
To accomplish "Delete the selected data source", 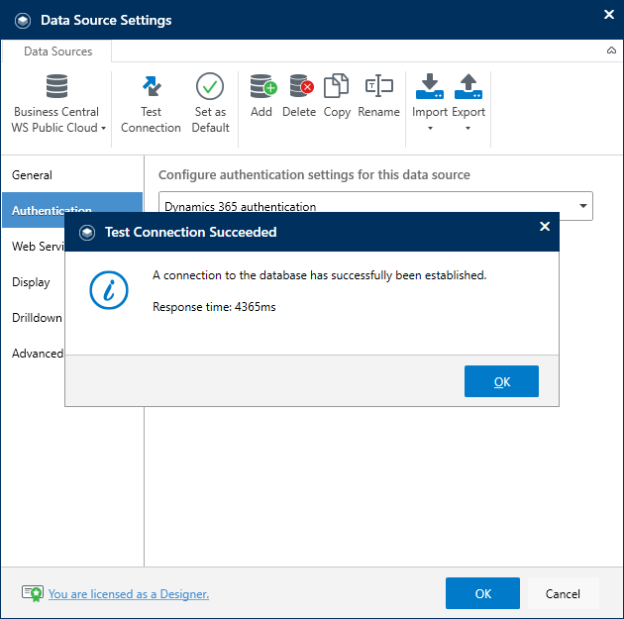I will pyautogui.click(x=299, y=96).
